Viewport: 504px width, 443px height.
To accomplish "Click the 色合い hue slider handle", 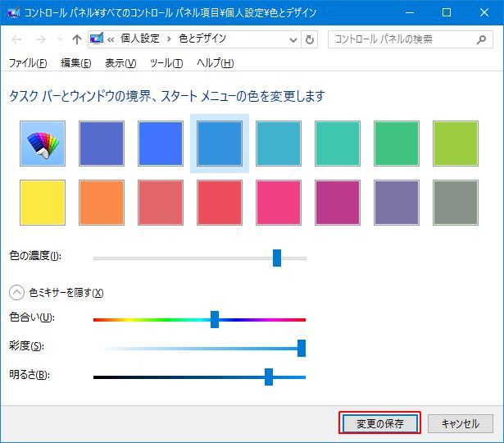I will point(215,319).
